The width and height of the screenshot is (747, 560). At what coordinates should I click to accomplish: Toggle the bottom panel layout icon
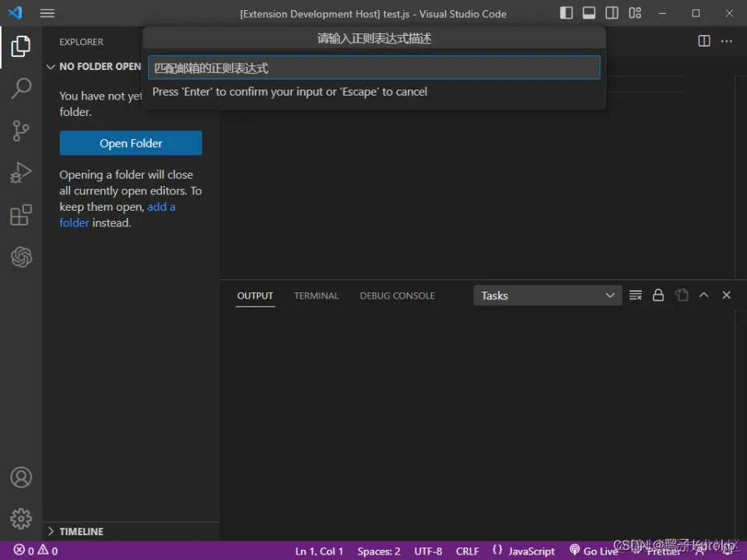(589, 13)
